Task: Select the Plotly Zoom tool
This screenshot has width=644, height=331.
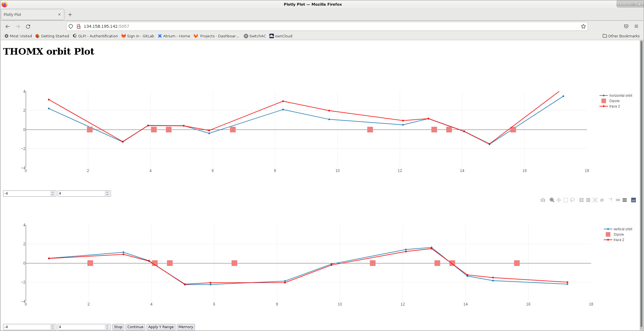Action: pos(552,200)
